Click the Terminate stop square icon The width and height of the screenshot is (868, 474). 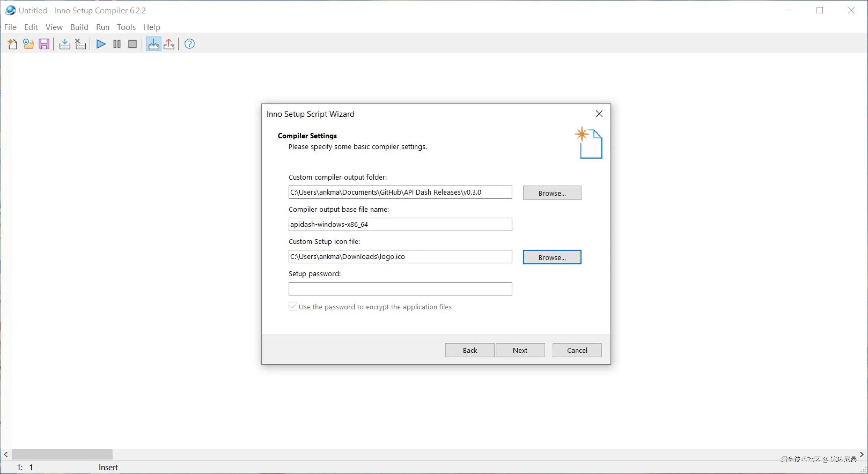(133, 44)
